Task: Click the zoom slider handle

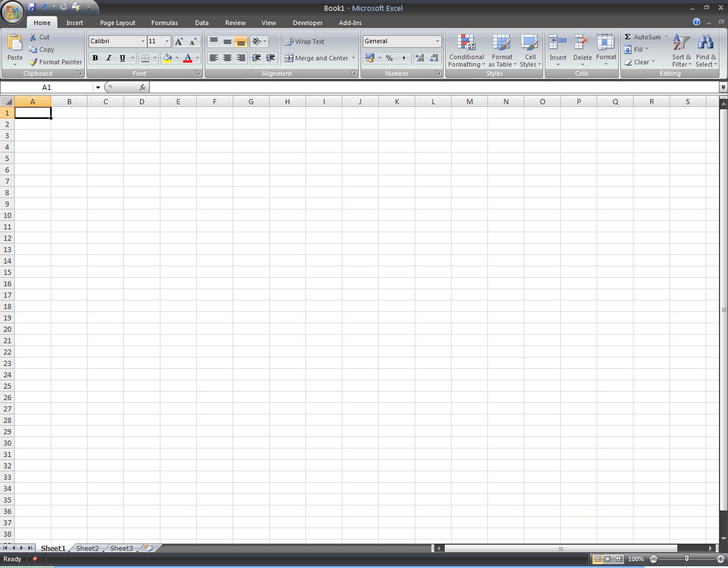Action: tap(686, 559)
